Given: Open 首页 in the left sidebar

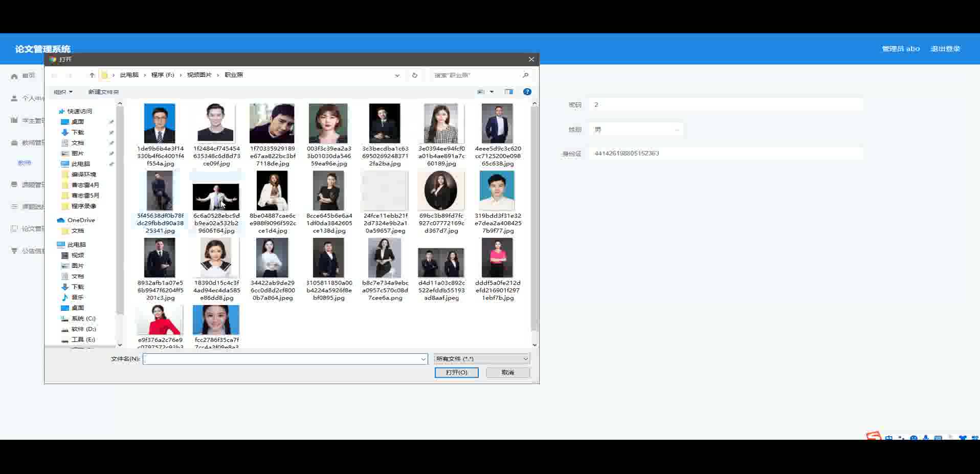Looking at the screenshot, I should pyautogui.click(x=29, y=76).
